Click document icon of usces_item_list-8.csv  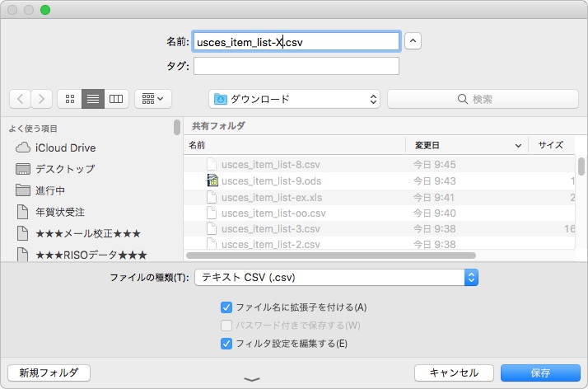(x=212, y=164)
